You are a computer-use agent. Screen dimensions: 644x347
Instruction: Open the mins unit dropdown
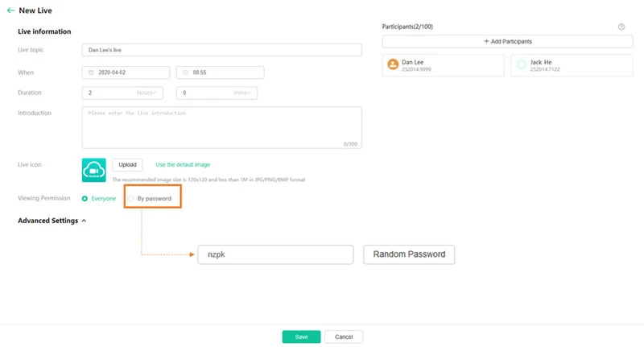click(244, 93)
